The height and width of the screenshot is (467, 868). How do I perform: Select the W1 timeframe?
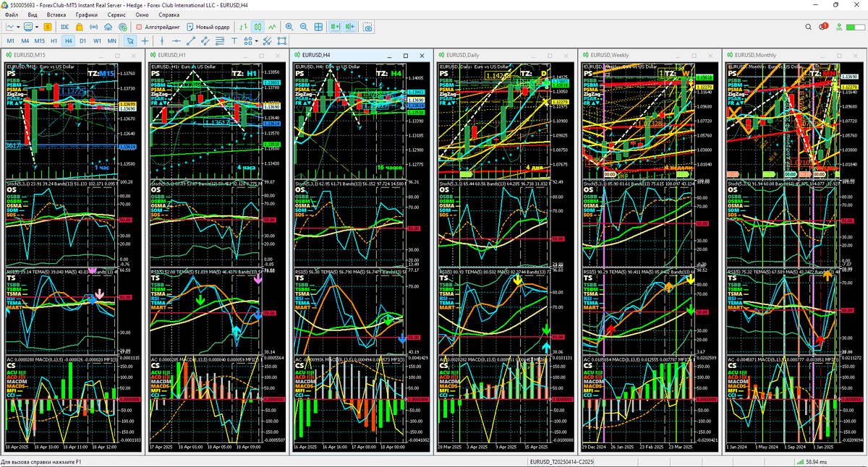(x=97, y=41)
